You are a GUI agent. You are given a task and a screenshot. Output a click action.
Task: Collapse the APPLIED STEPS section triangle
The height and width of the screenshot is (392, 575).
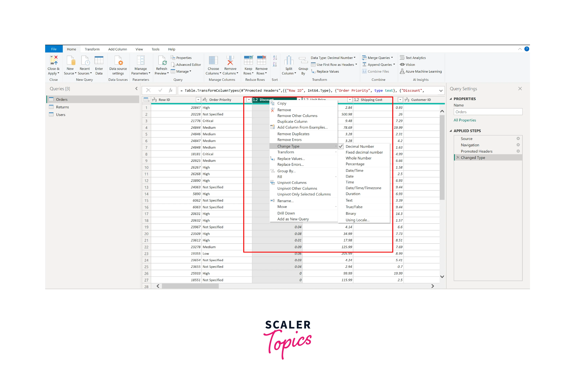(451, 131)
